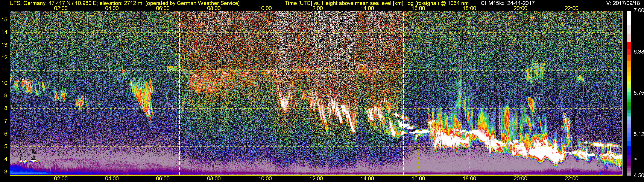Click the '15.' height axis label

(5, 20)
